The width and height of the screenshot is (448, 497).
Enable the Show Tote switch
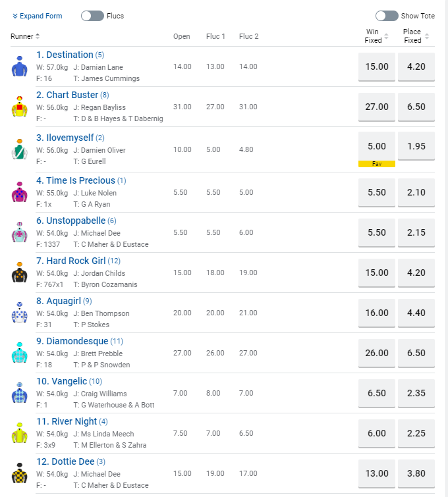[387, 16]
